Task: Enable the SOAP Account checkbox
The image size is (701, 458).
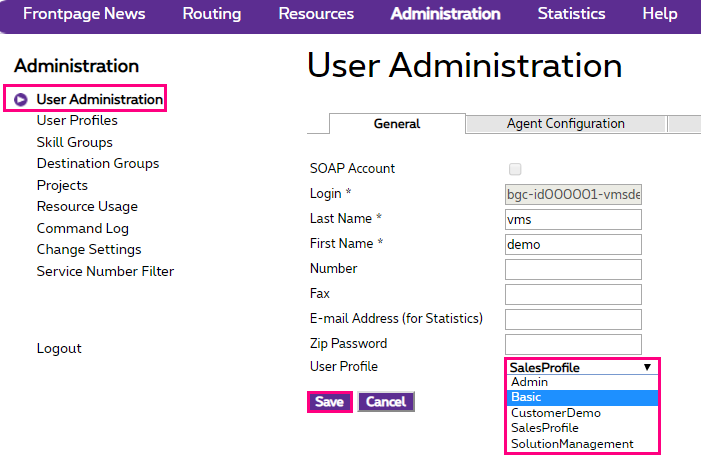Action: [515, 169]
